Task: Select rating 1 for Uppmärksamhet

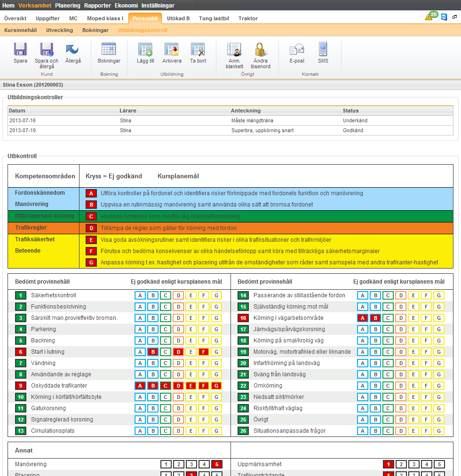Action: 389,464
